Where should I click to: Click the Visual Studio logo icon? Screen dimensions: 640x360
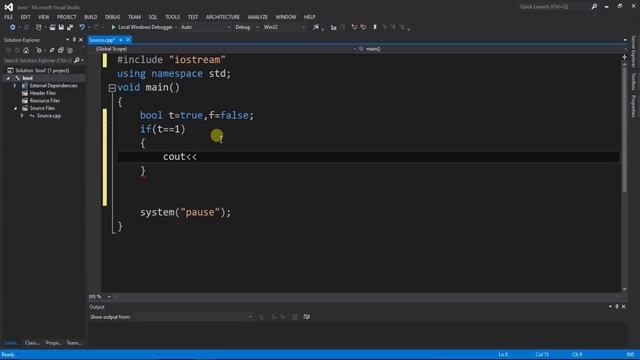tap(9, 7)
